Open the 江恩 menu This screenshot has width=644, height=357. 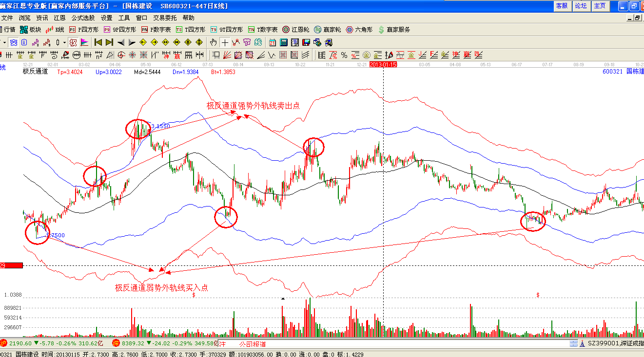(x=59, y=18)
